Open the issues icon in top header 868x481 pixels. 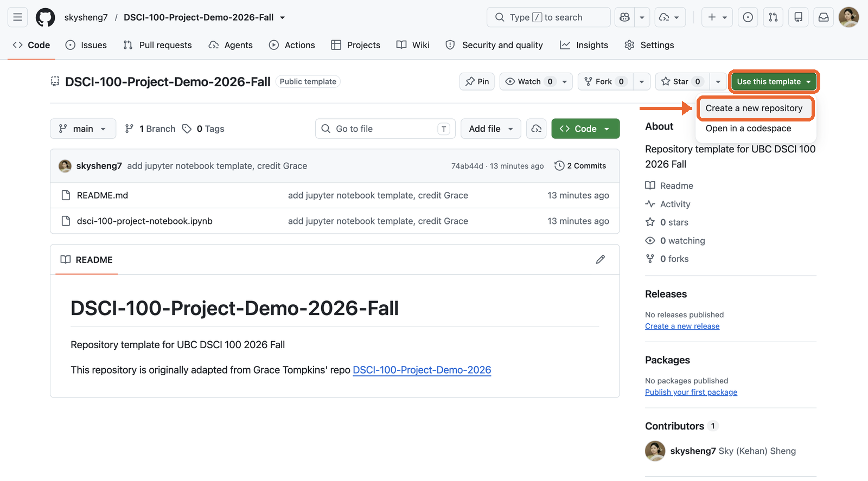coord(748,17)
